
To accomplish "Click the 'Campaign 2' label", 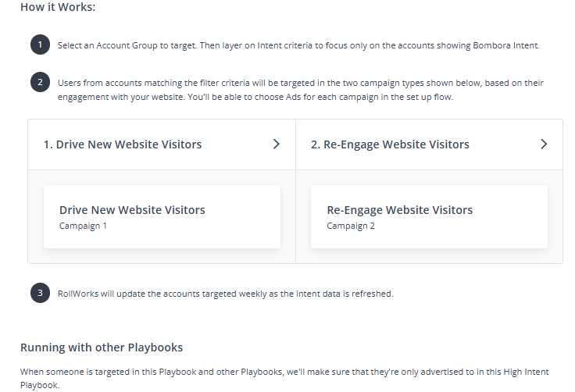I will pyautogui.click(x=351, y=226).
